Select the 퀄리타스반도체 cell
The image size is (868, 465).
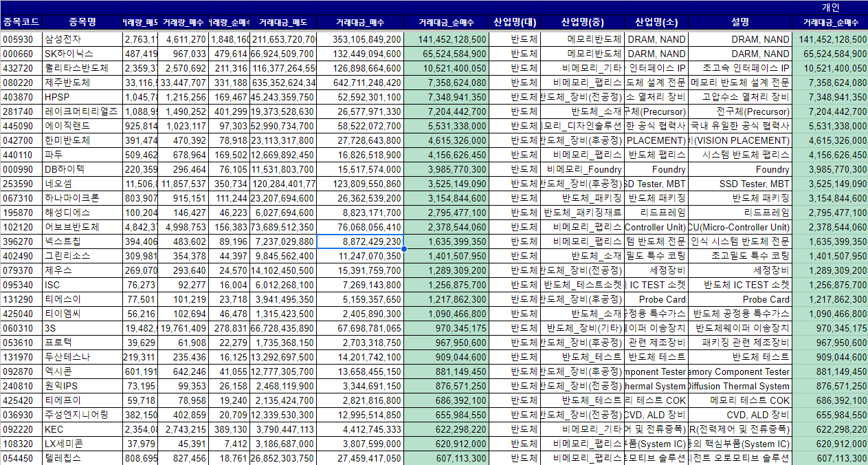click(82, 68)
